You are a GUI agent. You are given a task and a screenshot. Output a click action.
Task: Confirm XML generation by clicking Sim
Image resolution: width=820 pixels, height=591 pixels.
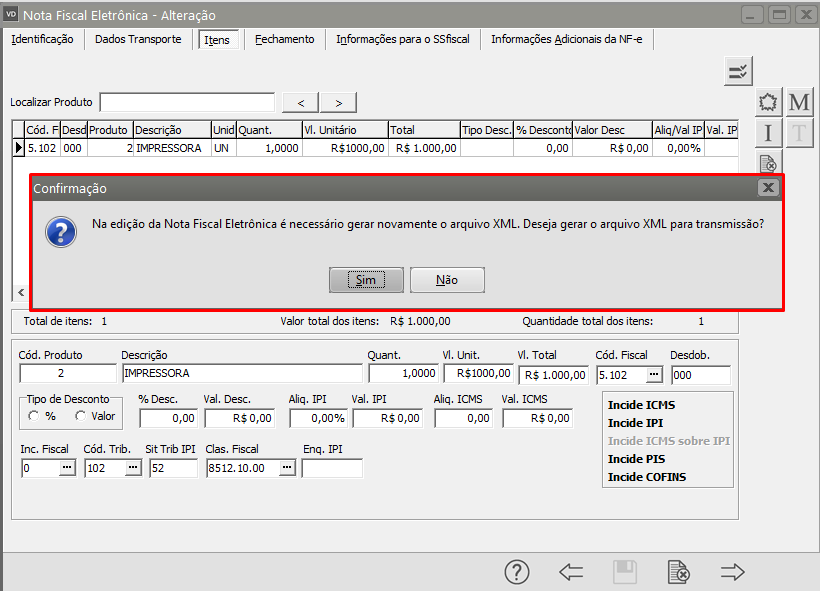(x=366, y=280)
